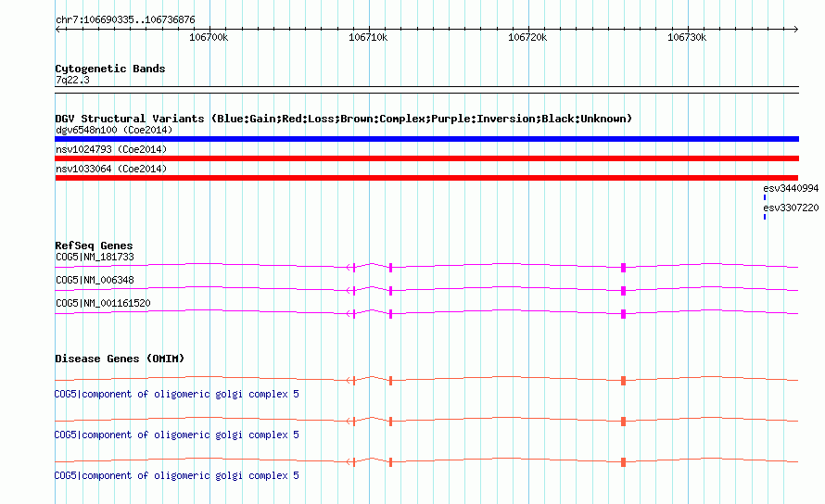Click the blue dgv6548n100 gain variant bar
The image size is (825, 504).
tap(426, 139)
